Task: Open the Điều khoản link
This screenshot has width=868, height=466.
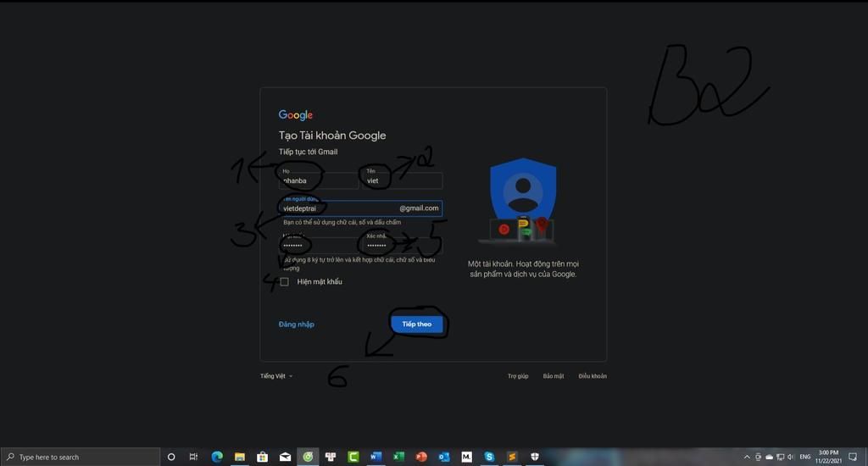Action: (x=593, y=376)
